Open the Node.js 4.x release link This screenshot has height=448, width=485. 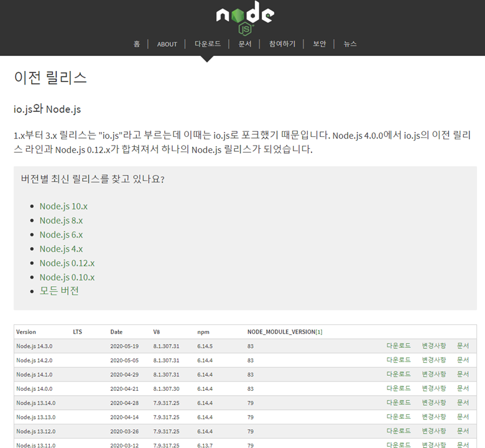pyautogui.click(x=61, y=249)
